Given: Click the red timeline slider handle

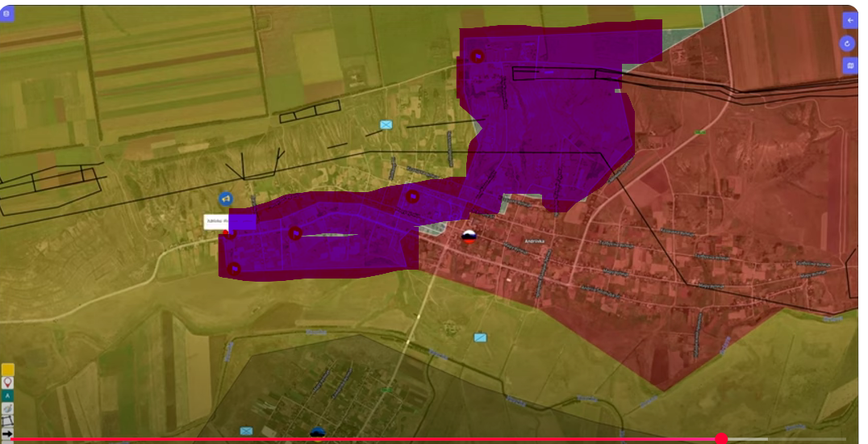Looking at the screenshot, I should point(721,439).
